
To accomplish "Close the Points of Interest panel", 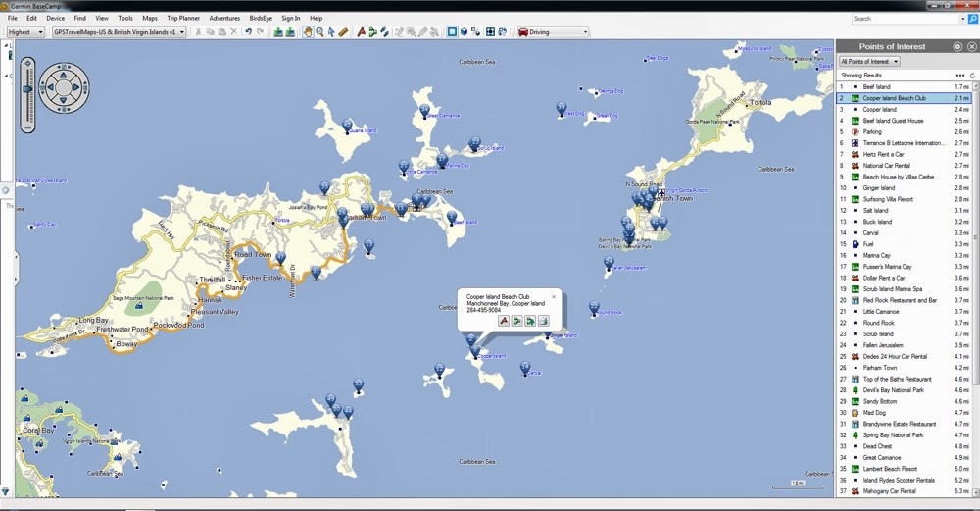I will coord(972,46).
